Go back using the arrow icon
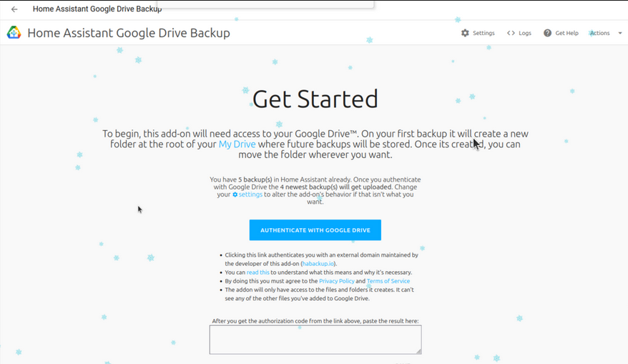The height and width of the screenshot is (364, 628). coord(14,9)
